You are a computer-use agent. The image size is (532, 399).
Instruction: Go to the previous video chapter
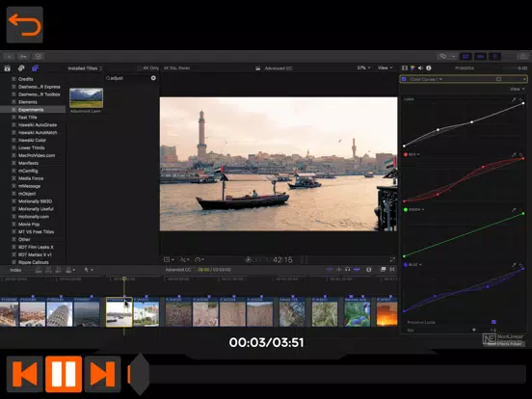(x=25, y=374)
